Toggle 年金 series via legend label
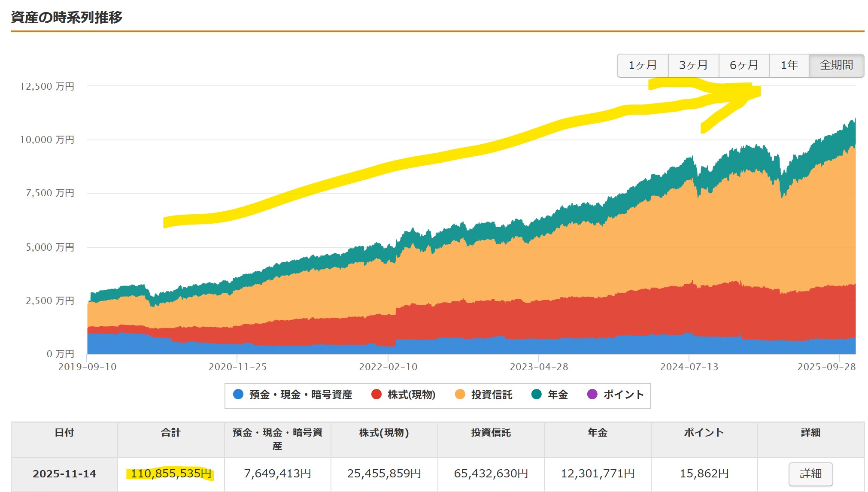This screenshot has height=492, width=868. [x=558, y=395]
